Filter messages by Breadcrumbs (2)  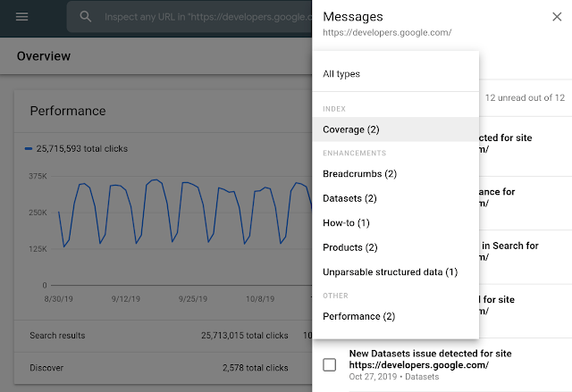pos(359,173)
